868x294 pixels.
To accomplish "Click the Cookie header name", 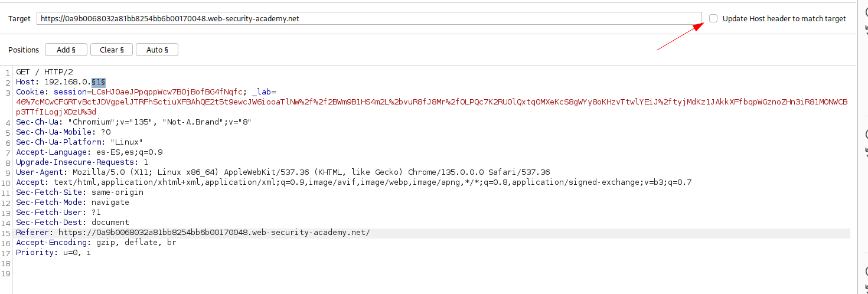I will 30,92.
